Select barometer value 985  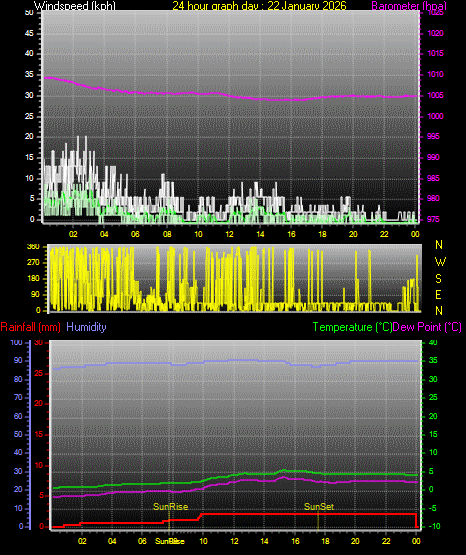click(x=433, y=178)
